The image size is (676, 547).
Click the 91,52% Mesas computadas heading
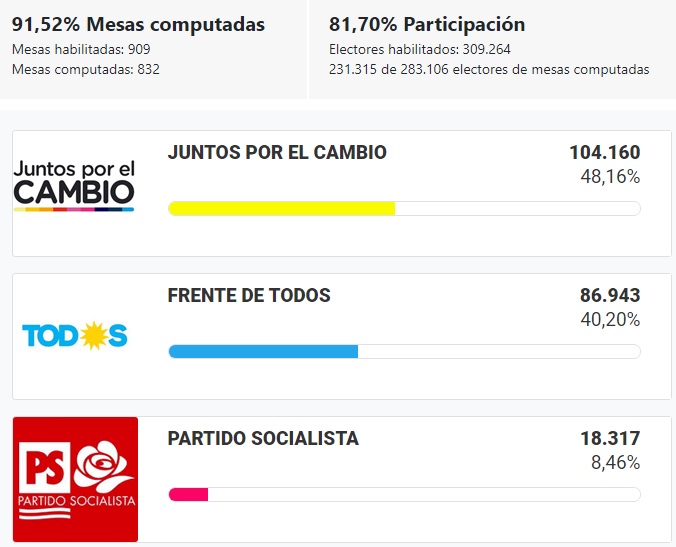138,24
